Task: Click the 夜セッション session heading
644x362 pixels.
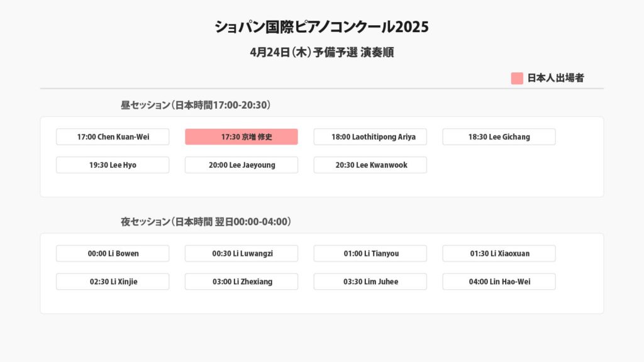Action: tap(206, 222)
